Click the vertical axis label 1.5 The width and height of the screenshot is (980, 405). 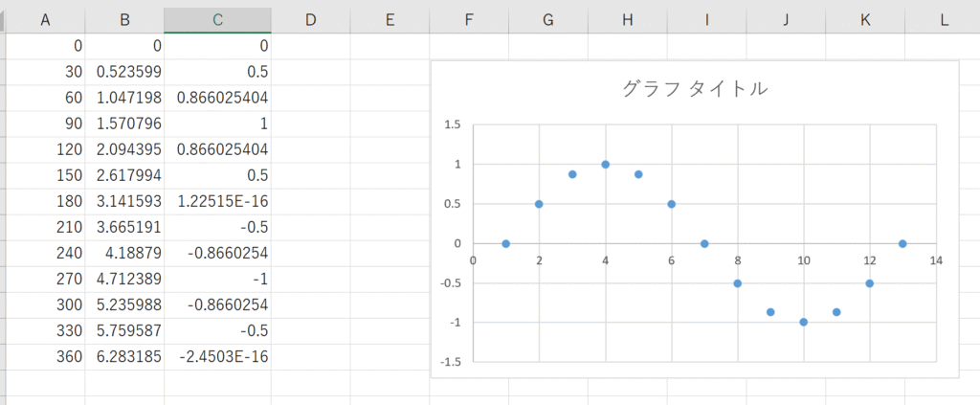pos(453,124)
